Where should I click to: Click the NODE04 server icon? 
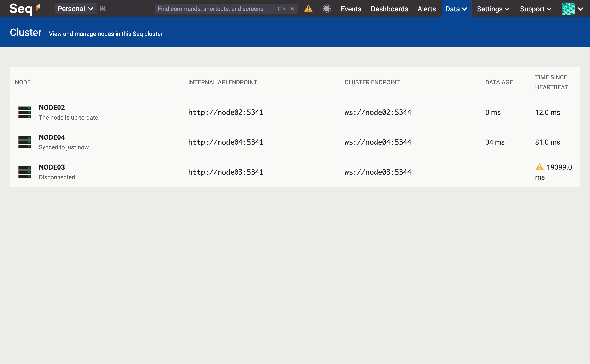pos(25,142)
